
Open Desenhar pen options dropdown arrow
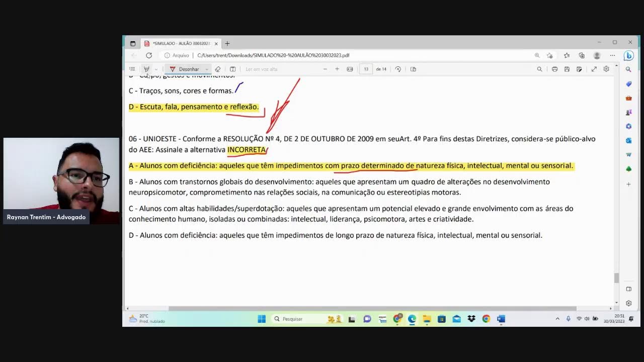[x=206, y=69]
